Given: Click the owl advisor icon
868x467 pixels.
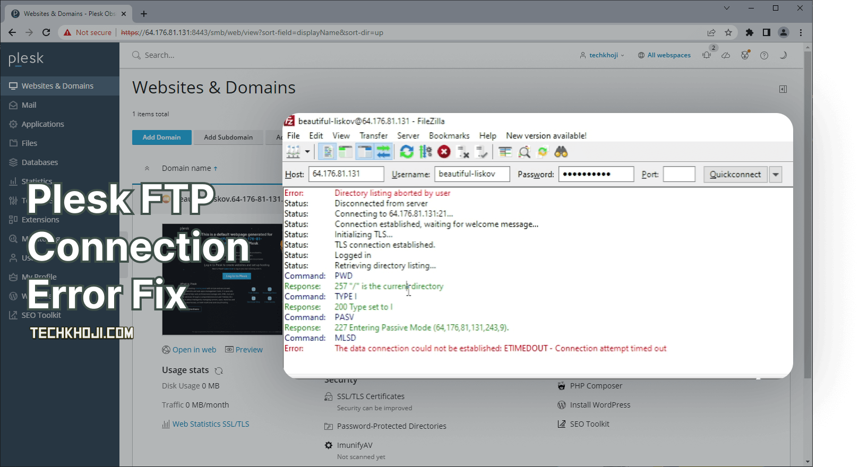Looking at the screenshot, I should [745, 55].
